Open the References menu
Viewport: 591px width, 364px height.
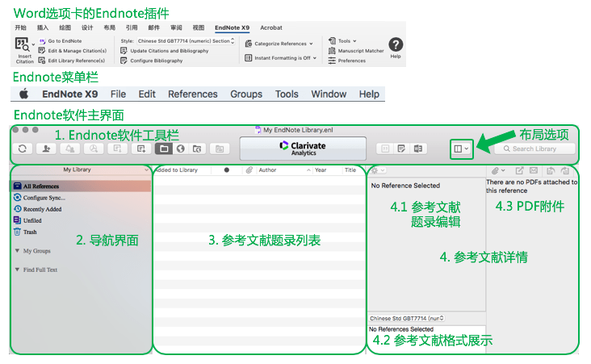coord(192,94)
